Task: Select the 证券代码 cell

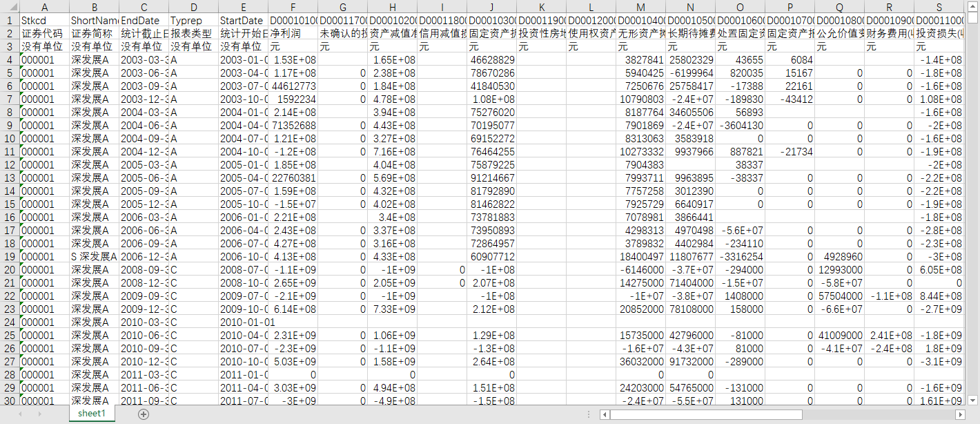Action: [x=44, y=33]
